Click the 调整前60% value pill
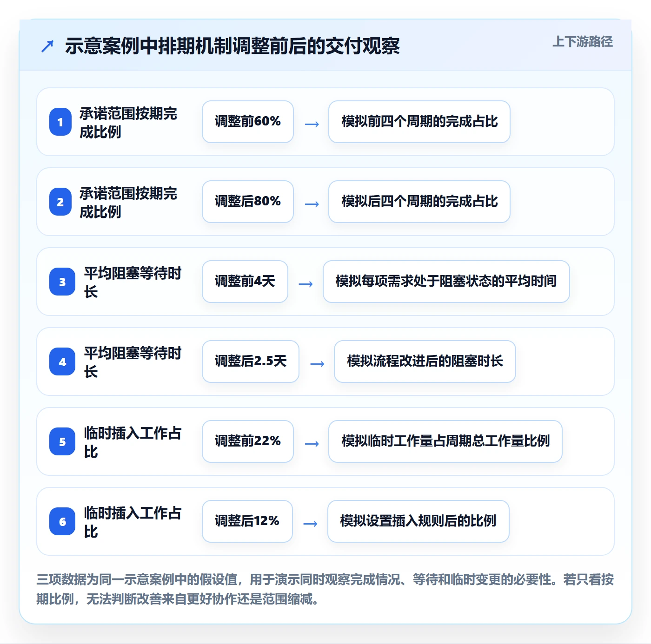651x644 pixels. point(248,122)
